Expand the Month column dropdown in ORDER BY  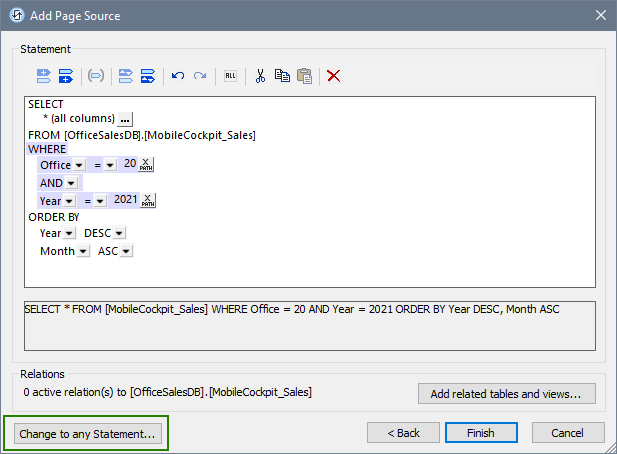(84, 252)
